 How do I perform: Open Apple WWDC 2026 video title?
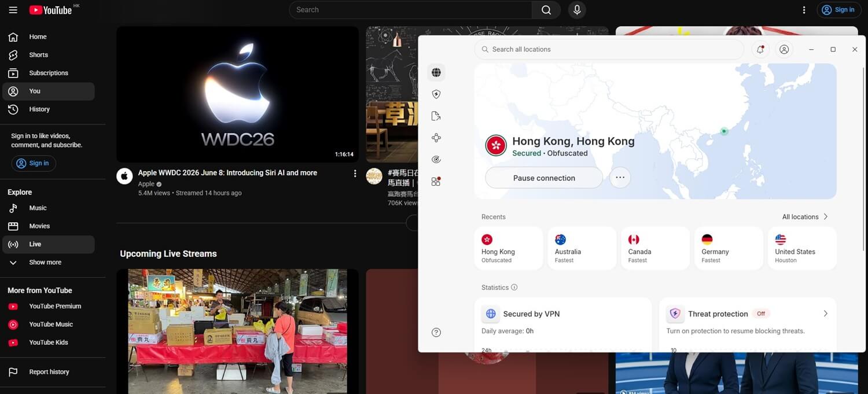pos(227,172)
